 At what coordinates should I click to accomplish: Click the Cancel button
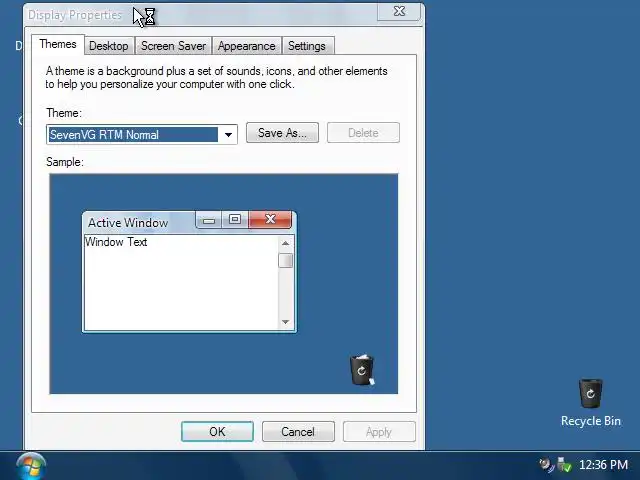click(x=298, y=431)
